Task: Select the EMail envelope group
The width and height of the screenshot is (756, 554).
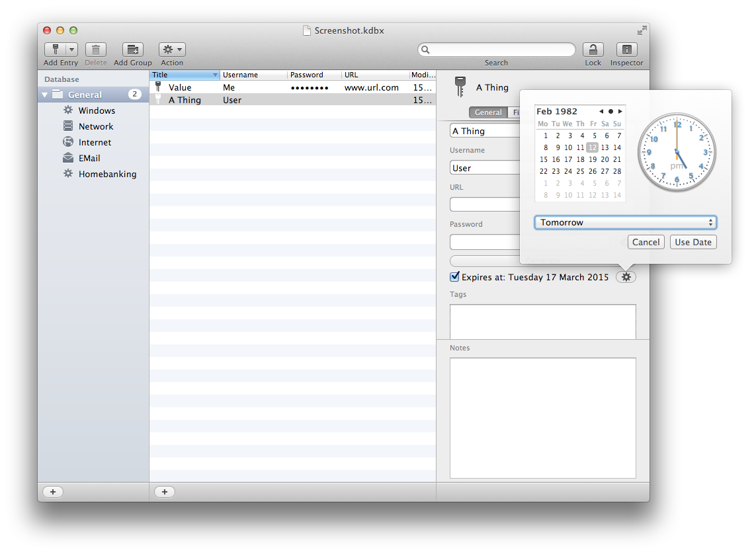Action: pyautogui.click(x=89, y=158)
